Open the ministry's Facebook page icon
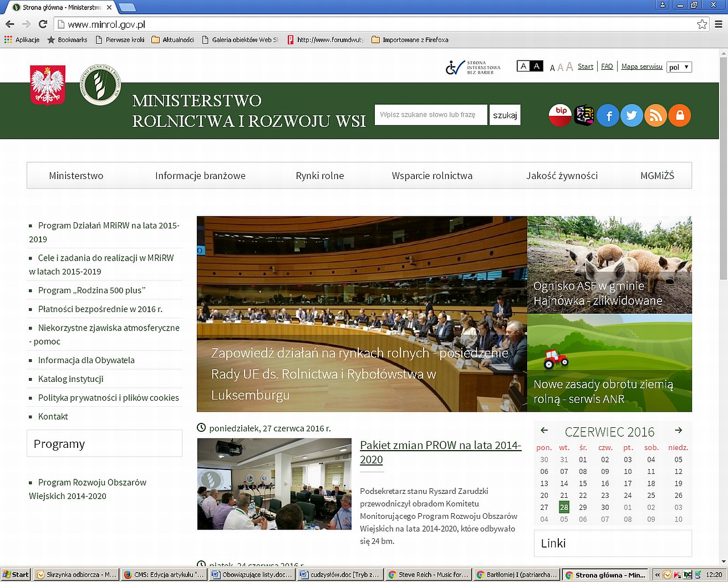This screenshot has height=582, width=728. 608,115
